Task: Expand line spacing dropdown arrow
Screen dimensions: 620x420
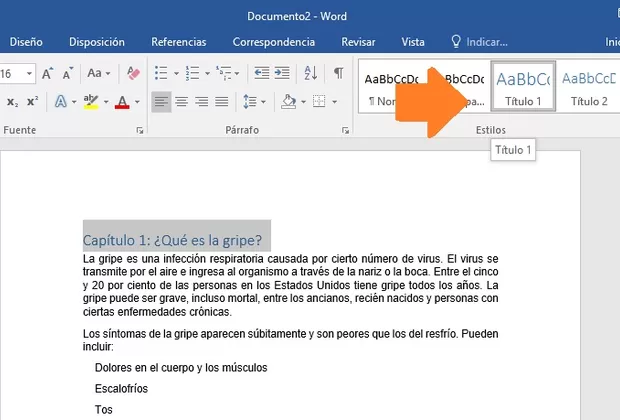Action: coord(263,102)
